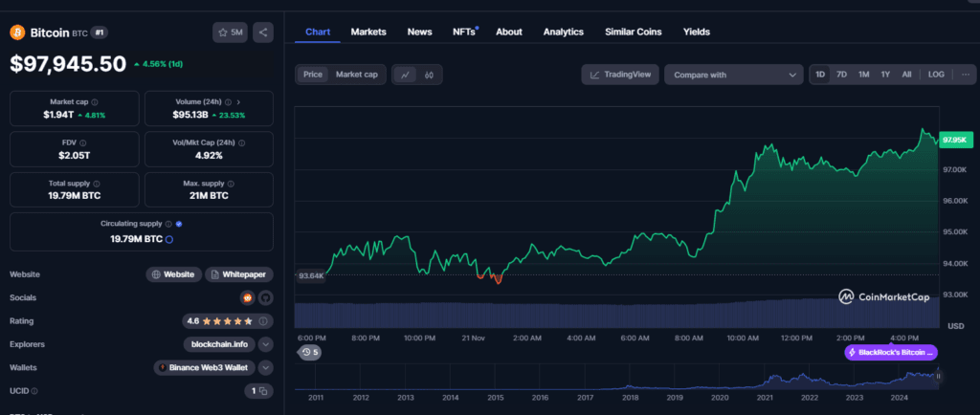980x415 pixels.
Task: Click the range pause handle icon
Action: [938, 377]
